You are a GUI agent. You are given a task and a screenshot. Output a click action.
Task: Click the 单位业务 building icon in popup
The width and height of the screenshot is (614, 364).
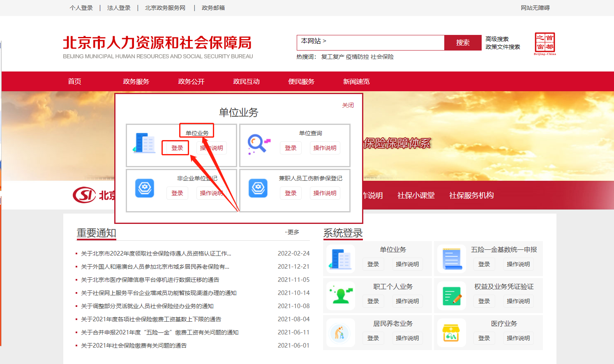pyautogui.click(x=144, y=143)
